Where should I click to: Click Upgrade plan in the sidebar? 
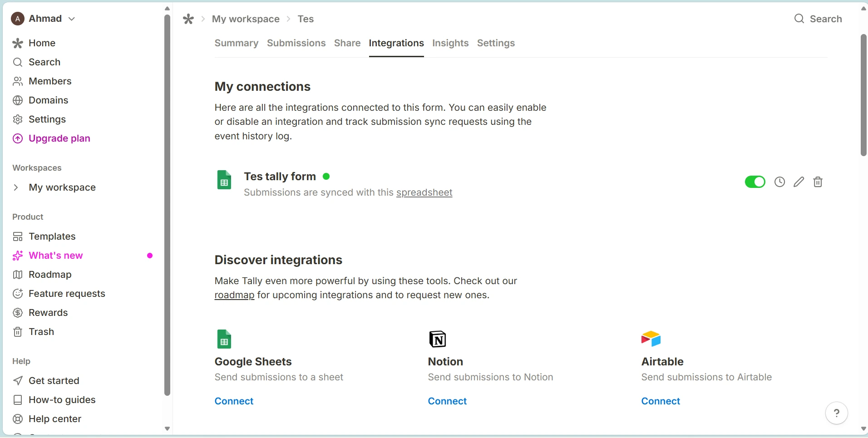51,138
